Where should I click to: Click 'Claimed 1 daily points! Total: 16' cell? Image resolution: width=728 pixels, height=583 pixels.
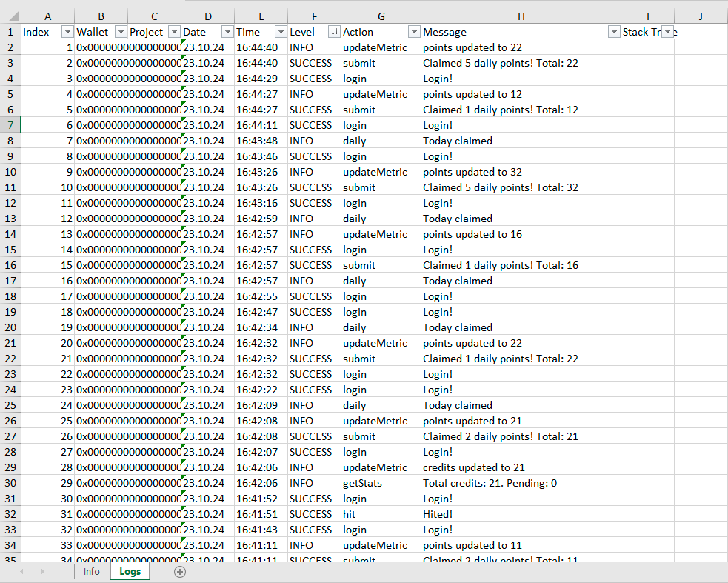tap(521, 265)
